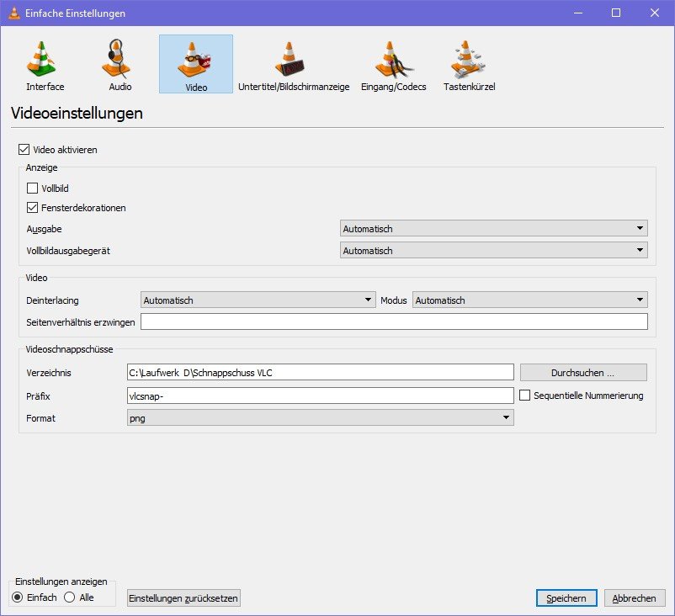The height and width of the screenshot is (616, 675).
Task: Click the Abbrechen button
Action: [x=635, y=598]
